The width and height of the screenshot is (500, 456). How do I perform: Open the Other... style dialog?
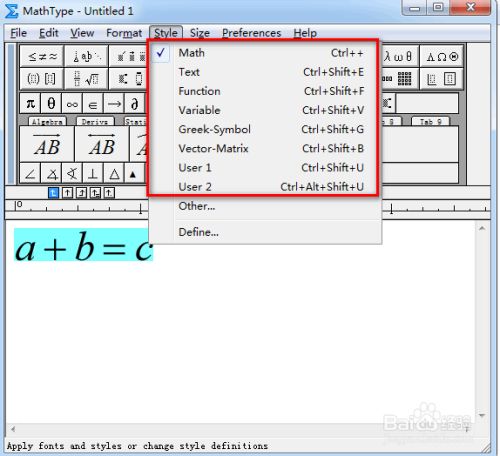264,206
